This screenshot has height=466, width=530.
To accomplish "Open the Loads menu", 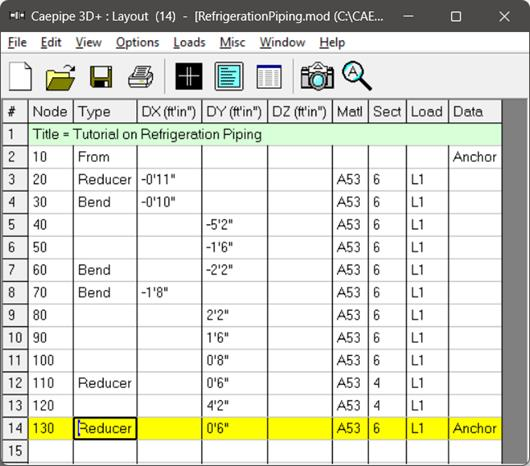I will 189,43.
